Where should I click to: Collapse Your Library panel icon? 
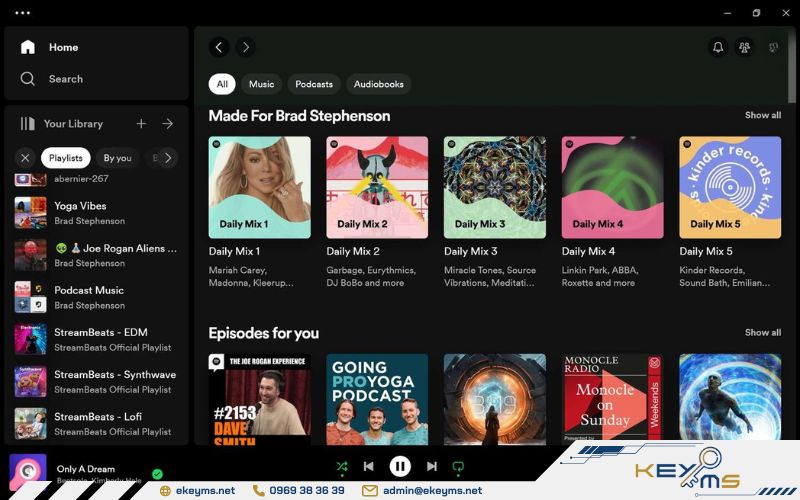pos(28,123)
